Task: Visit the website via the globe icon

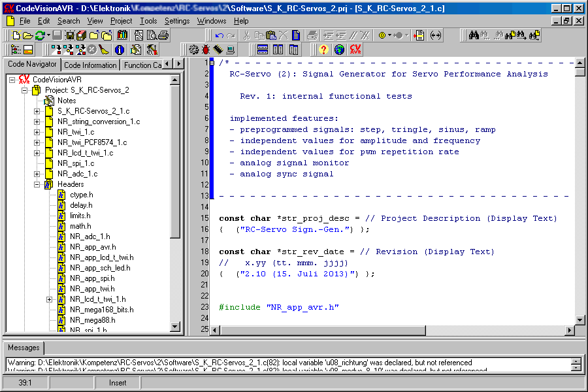Action: (338, 50)
